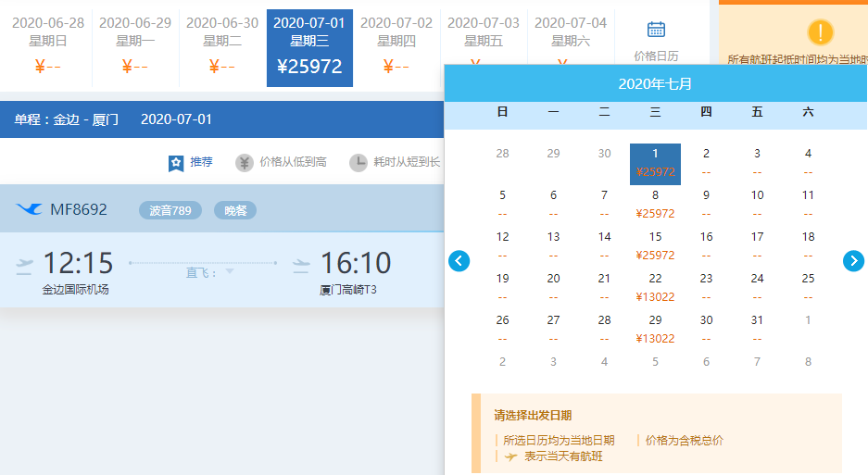Pick July 29 priced ¥13022

(x=656, y=330)
